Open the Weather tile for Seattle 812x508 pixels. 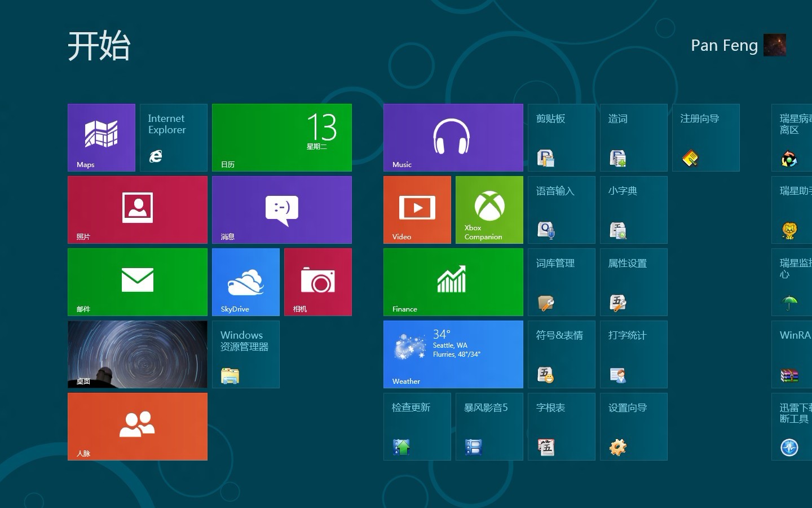pyautogui.click(x=453, y=354)
